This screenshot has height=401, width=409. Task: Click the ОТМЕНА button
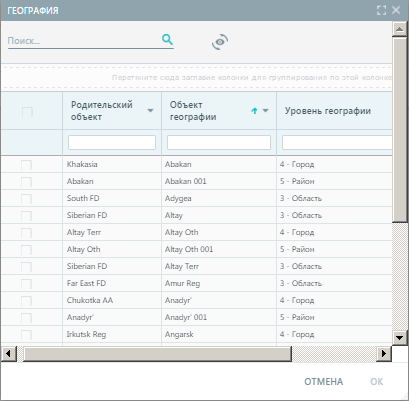pos(323,382)
